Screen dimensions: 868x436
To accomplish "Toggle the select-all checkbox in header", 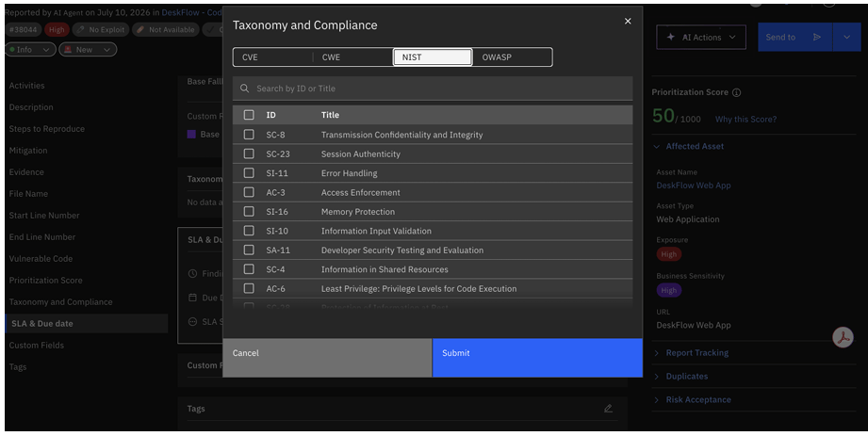I will click(249, 115).
